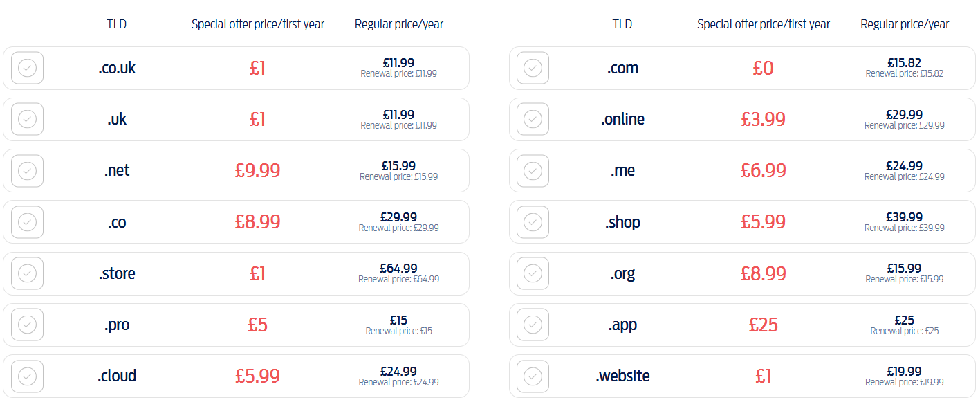Click the .app £25 regular price

click(x=904, y=320)
